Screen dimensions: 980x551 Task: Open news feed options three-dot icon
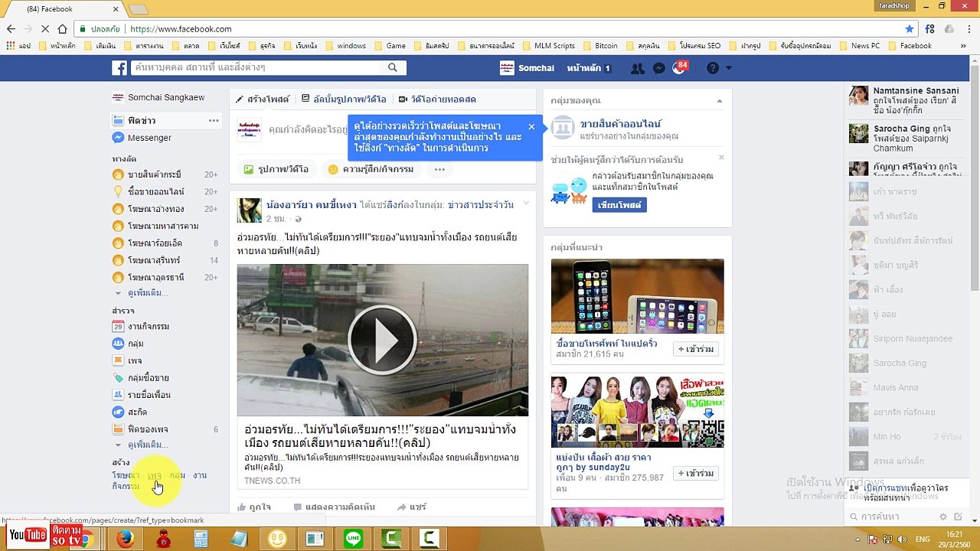tap(214, 121)
